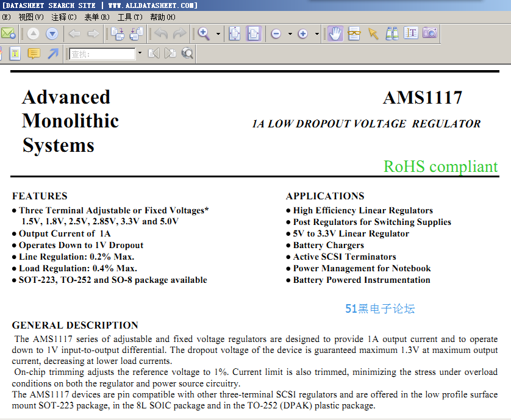511x420 pixels.
Task: Select the Hand tool
Action: click(x=335, y=34)
